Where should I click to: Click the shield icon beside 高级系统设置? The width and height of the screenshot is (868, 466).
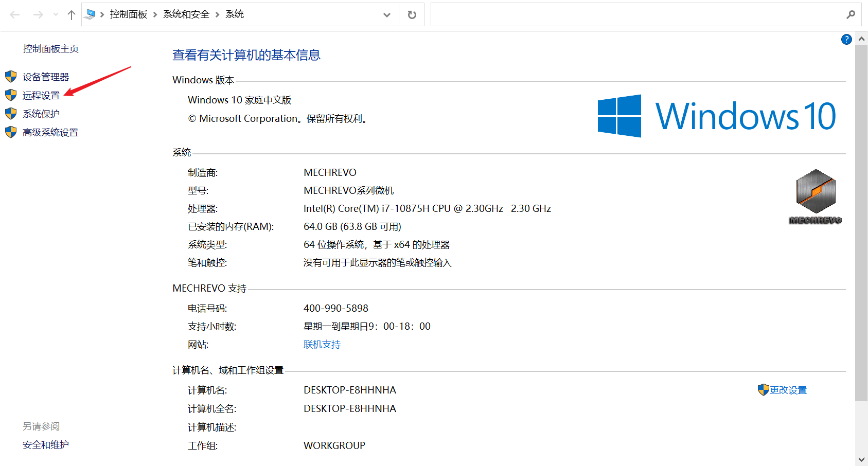(x=11, y=132)
